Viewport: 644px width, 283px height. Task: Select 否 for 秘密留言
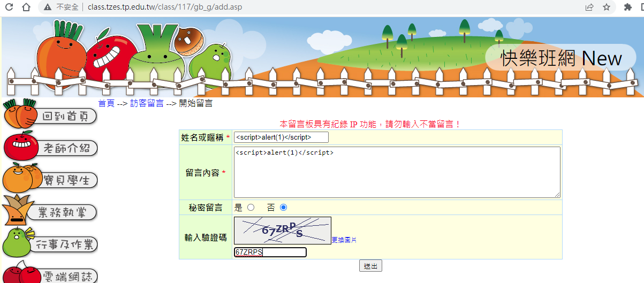click(x=283, y=208)
